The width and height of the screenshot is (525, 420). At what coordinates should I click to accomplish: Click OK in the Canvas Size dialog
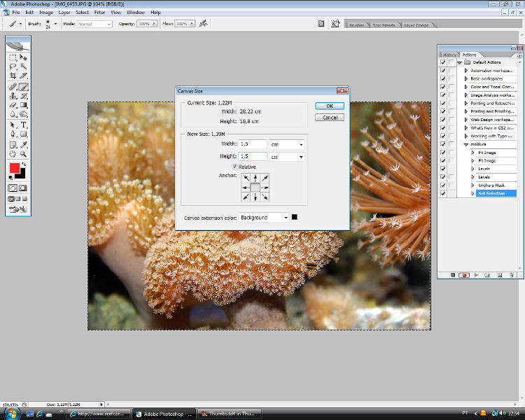330,106
